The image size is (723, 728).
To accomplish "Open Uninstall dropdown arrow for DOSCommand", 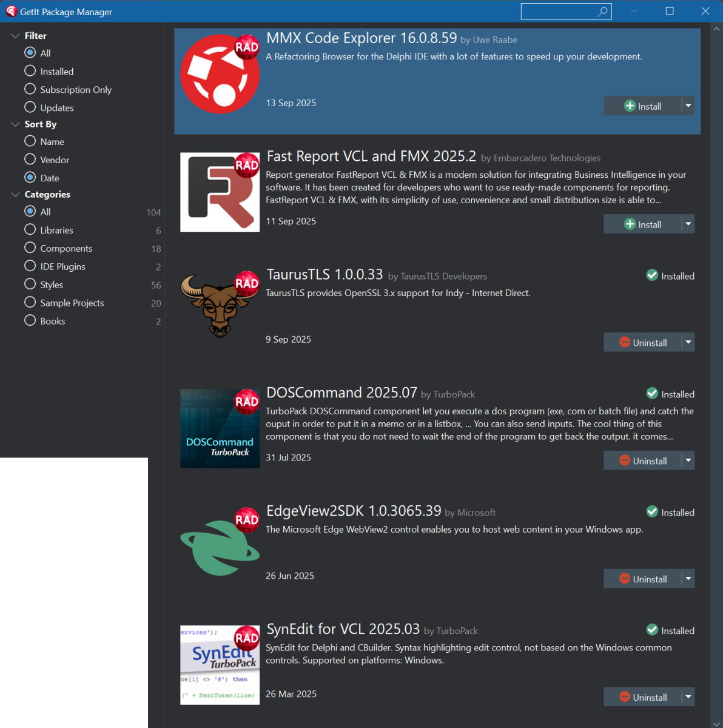I will [x=688, y=460].
